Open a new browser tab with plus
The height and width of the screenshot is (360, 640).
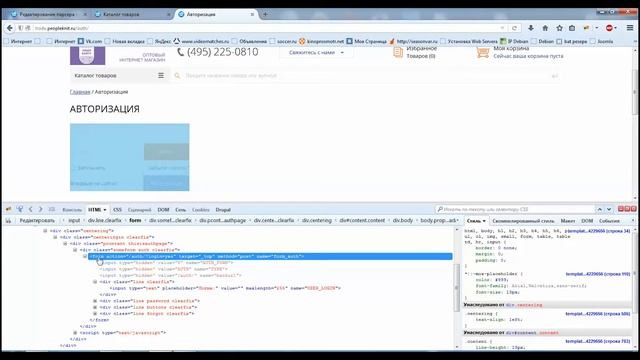tap(265, 14)
